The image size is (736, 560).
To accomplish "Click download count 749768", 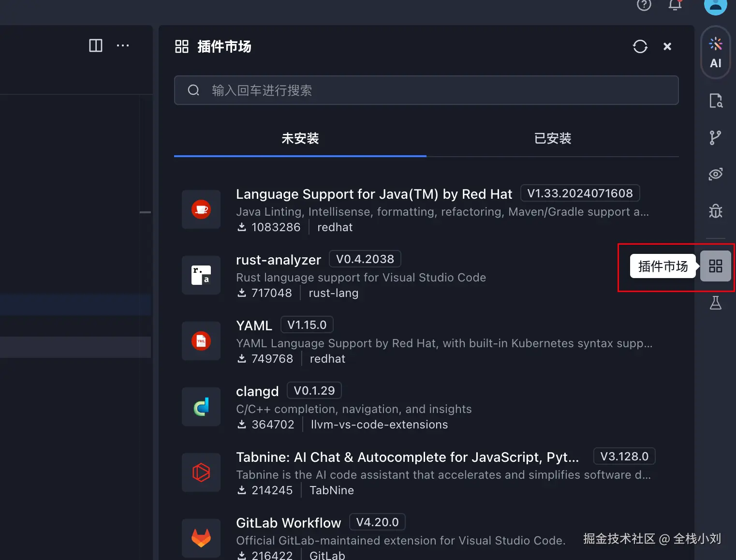I will pyautogui.click(x=272, y=359).
